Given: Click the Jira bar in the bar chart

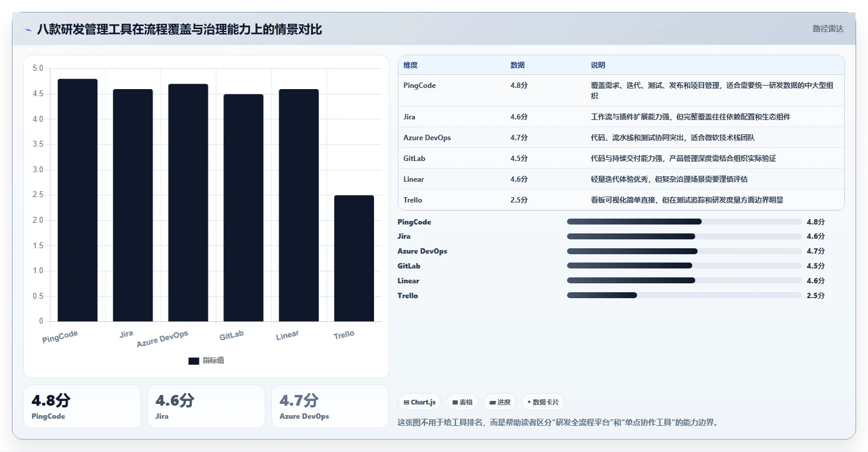Looking at the screenshot, I should pos(133,206).
